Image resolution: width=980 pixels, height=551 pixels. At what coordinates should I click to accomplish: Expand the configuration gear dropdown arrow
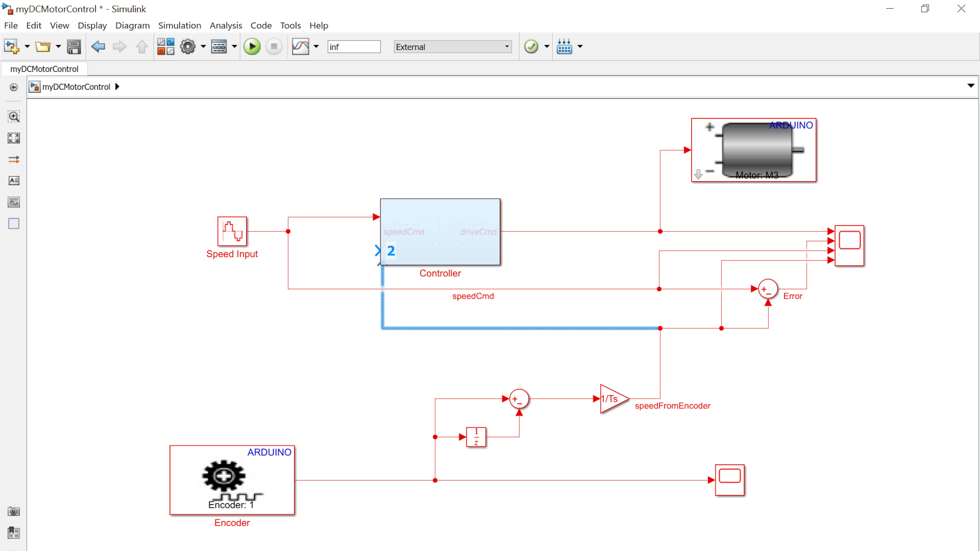tap(203, 47)
